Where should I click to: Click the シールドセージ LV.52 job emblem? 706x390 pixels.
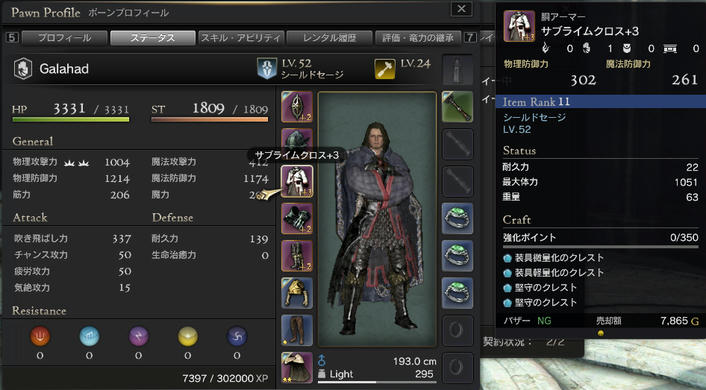pos(267,69)
